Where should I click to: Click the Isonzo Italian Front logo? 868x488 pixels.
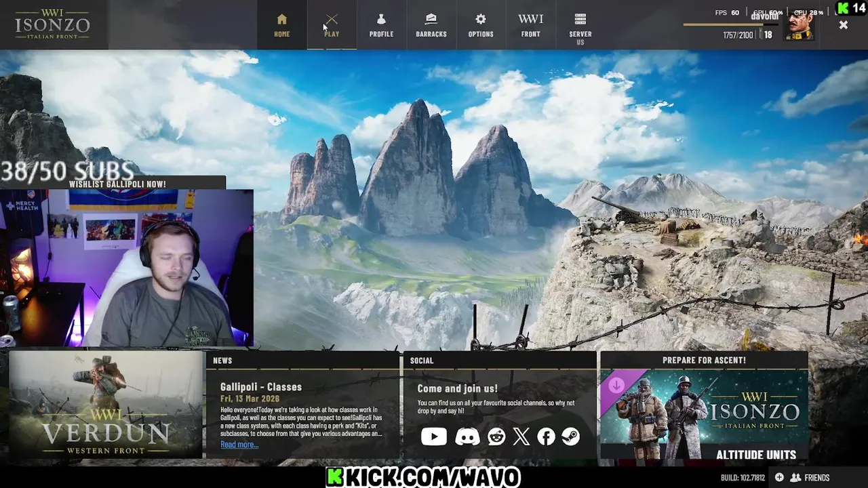coord(53,24)
